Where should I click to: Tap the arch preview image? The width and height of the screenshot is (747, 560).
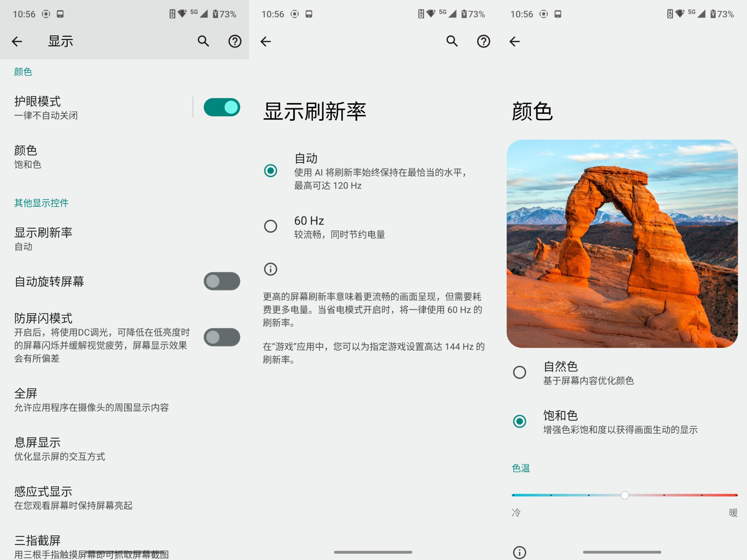(x=622, y=244)
